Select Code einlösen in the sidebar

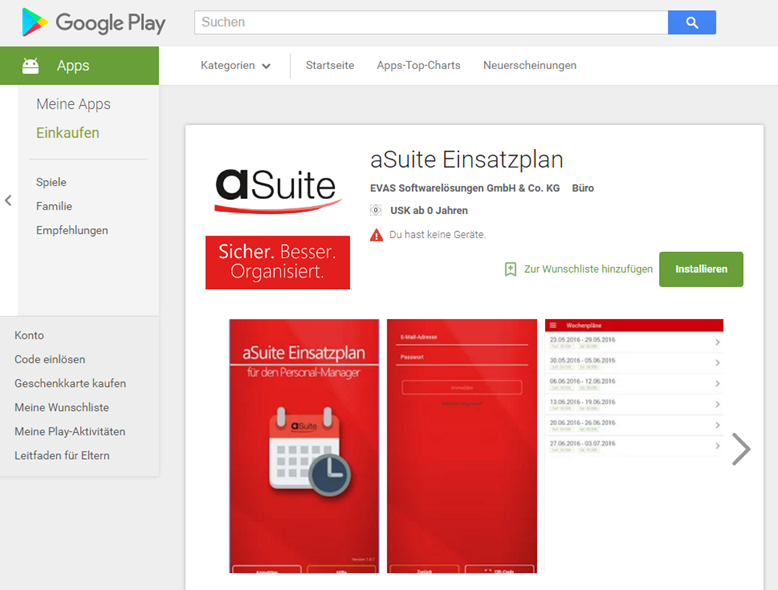(x=49, y=360)
